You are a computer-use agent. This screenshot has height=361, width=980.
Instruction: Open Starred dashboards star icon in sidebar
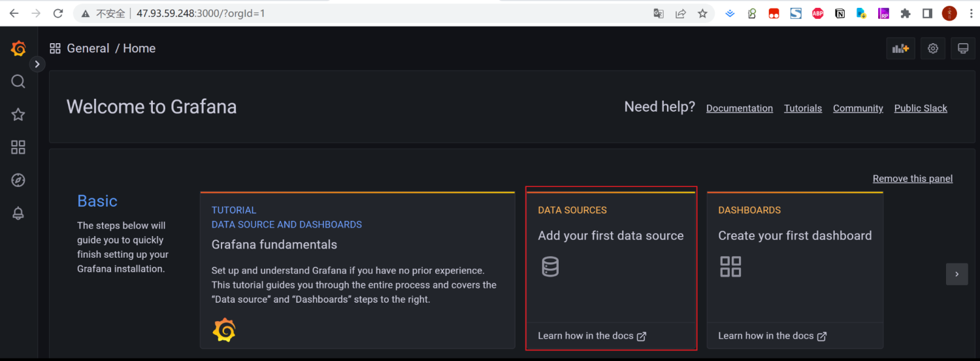pos(18,114)
